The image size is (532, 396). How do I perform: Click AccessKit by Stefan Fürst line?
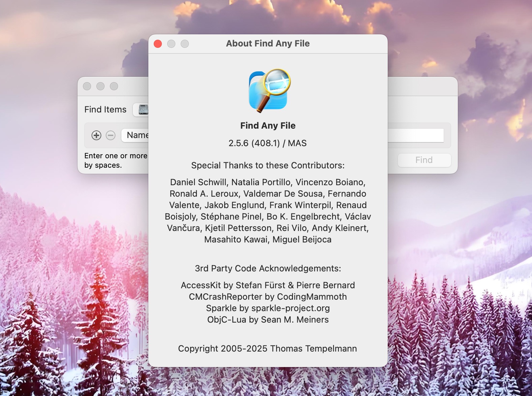point(268,285)
